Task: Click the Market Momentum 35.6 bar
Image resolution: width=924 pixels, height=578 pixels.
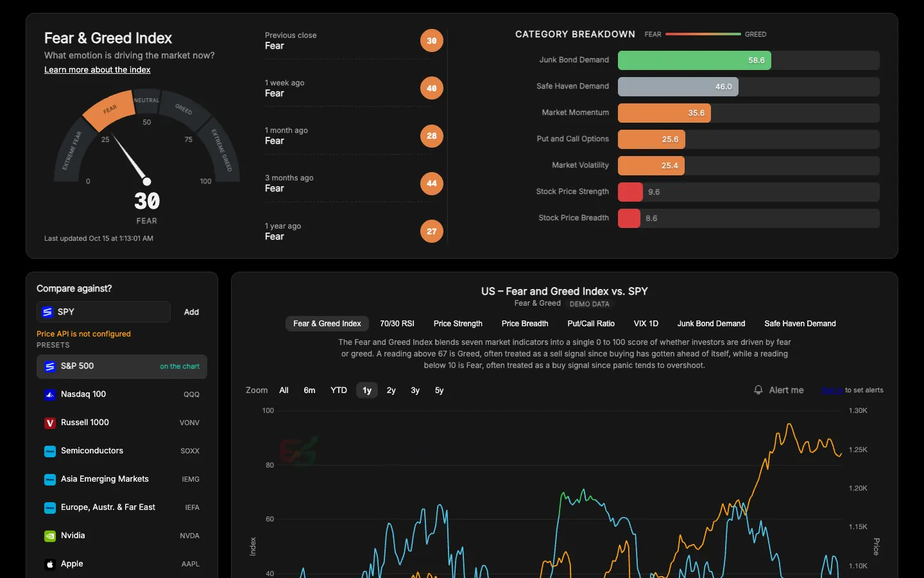Action: (x=664, y=113)
